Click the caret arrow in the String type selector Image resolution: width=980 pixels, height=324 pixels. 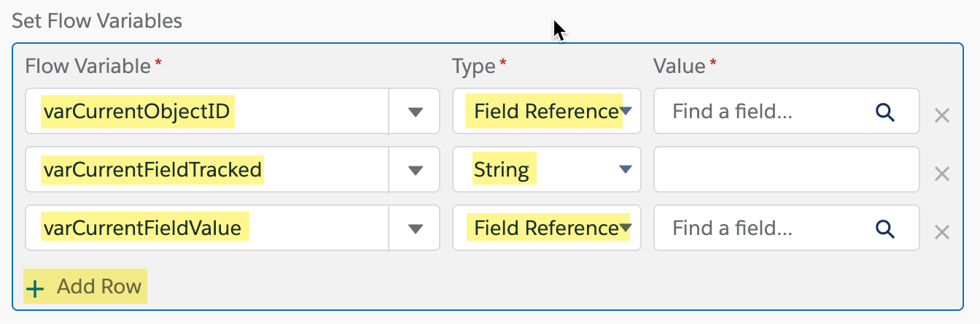(625, 170)
